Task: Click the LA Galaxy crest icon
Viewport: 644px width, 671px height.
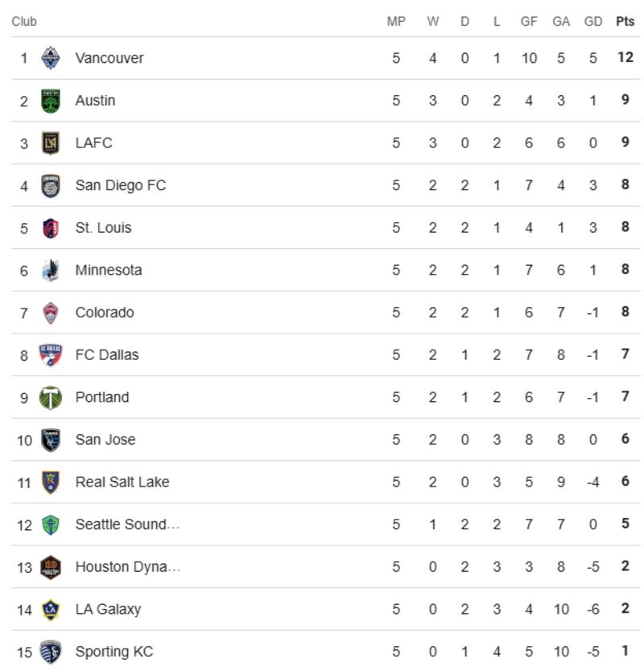Action: click(x=51, y=610)
